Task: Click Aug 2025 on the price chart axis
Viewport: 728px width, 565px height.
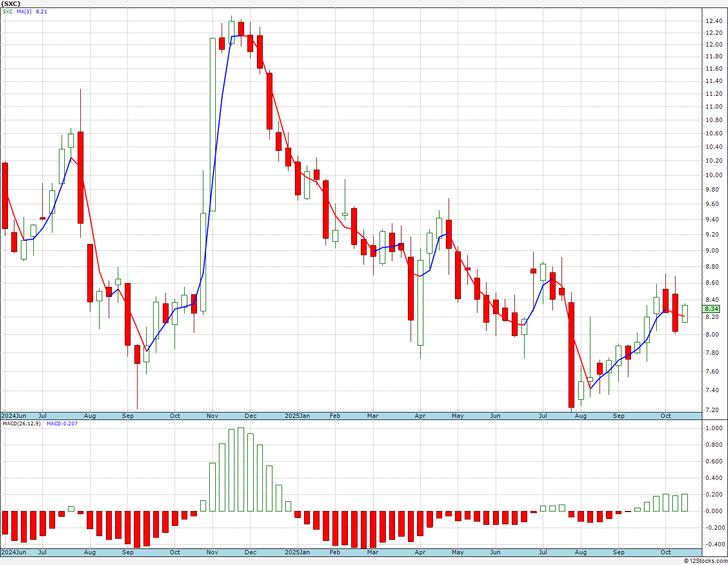Action: coord(580,416)
